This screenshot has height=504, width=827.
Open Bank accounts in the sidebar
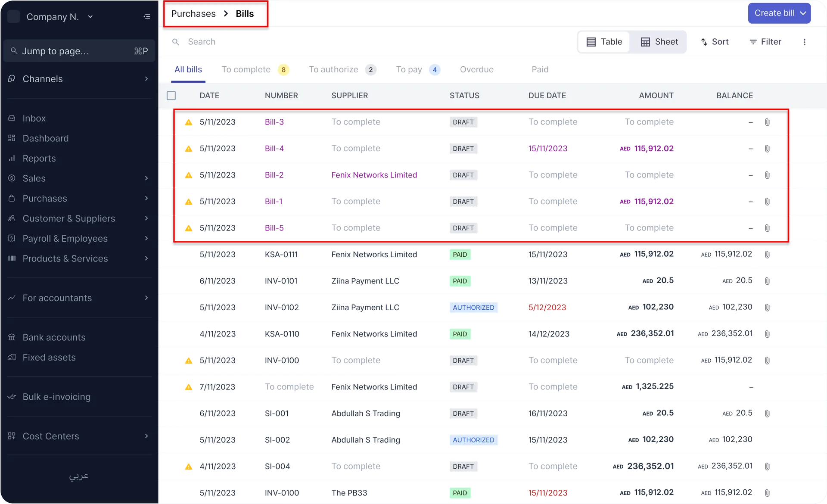pyautogui.click(x=53, y=337)
